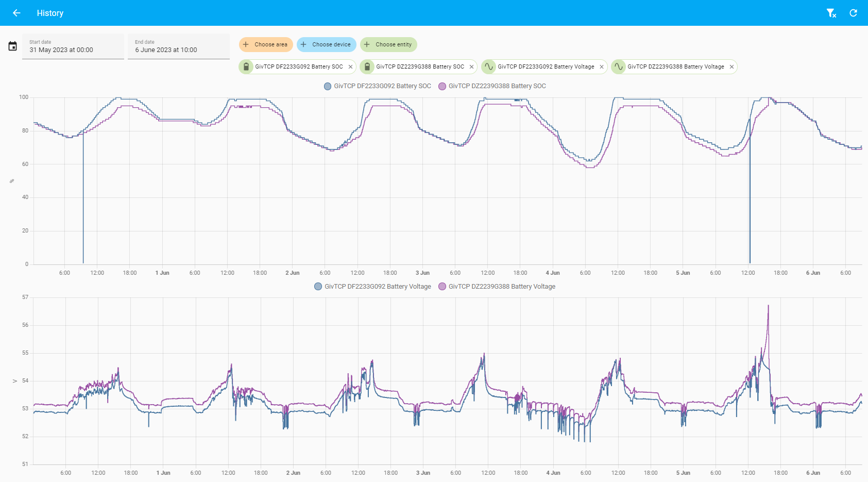The width and height of the screenshot is (868, 482).
Task: Open the Choose device picker
Action: (x=326, y=44)
